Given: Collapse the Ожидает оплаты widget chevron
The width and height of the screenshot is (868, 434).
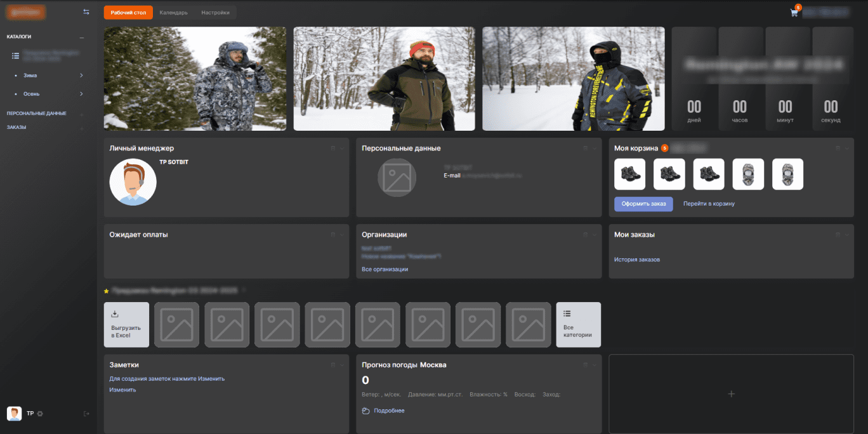Looking at the screenshot, I should (x=342, y=234).
